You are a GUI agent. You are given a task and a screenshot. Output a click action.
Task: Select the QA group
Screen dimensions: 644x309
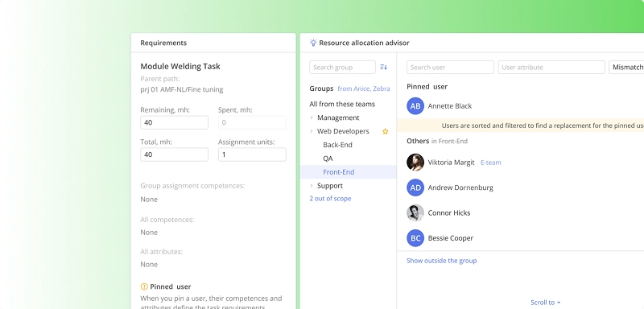(x=328, y=159)
